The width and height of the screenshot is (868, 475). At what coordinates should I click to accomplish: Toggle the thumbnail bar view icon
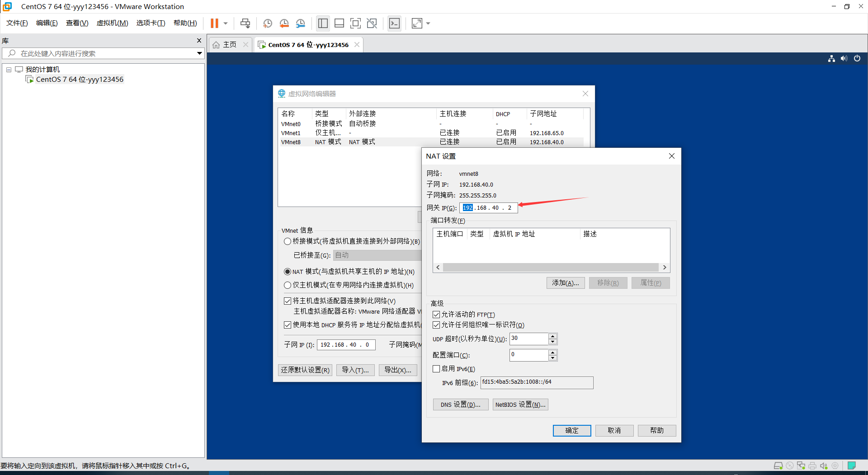click(x=339, y=23)
